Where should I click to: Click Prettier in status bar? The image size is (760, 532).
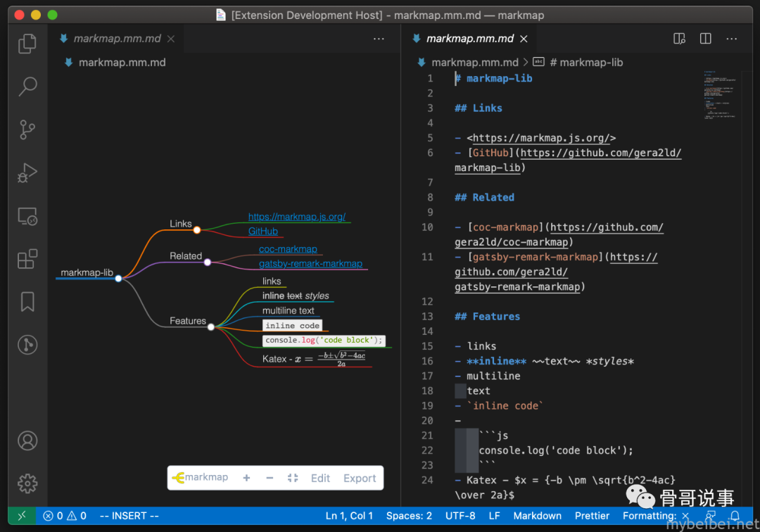592,516
